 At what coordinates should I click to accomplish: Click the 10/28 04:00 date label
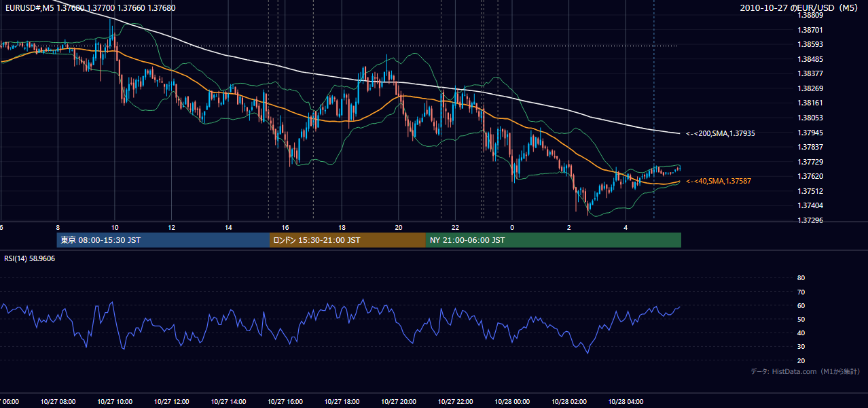pyautogui.click(x=626, y=401)
